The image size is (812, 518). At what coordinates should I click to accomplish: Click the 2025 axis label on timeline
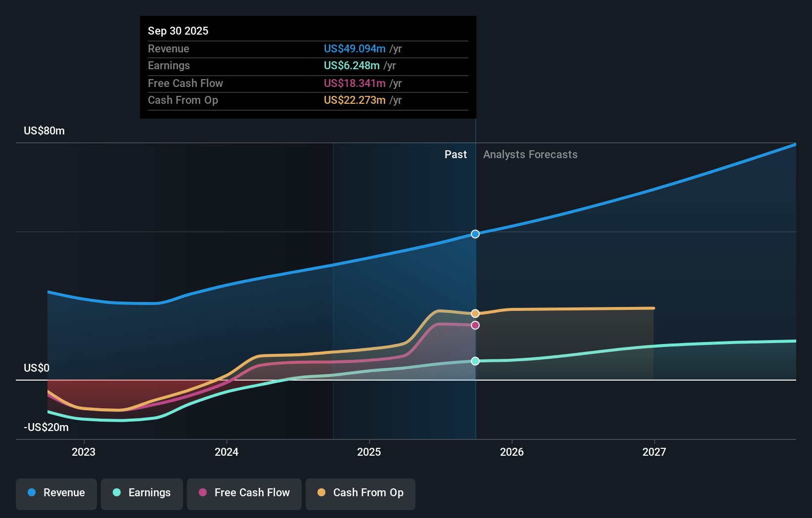tap(369, 452)
